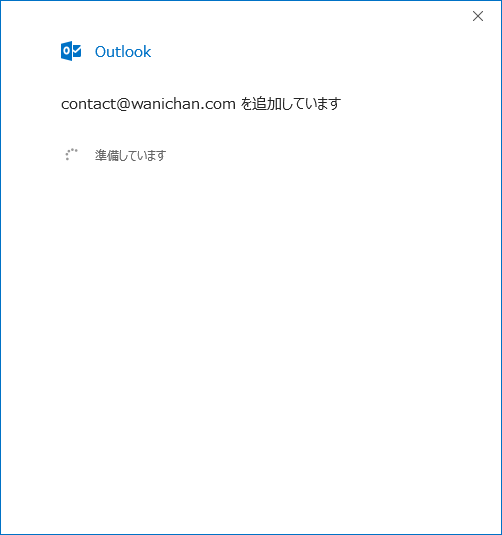
Task: Click the blue Outlook title text
Action: 123,52
